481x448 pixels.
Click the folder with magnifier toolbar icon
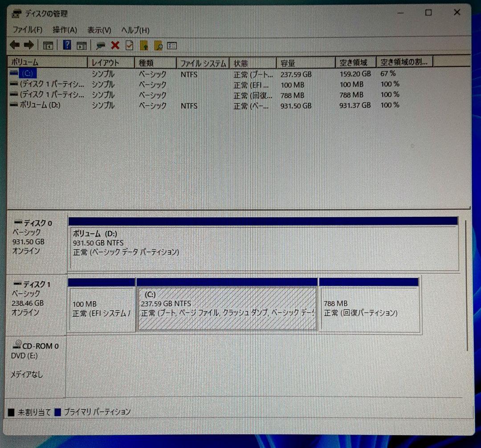(x=157, y=45)
